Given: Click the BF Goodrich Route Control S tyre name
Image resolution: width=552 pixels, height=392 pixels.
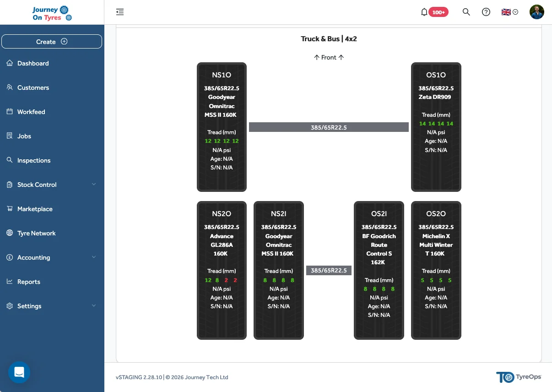Looking at the screenshot, I should [379, 249].
